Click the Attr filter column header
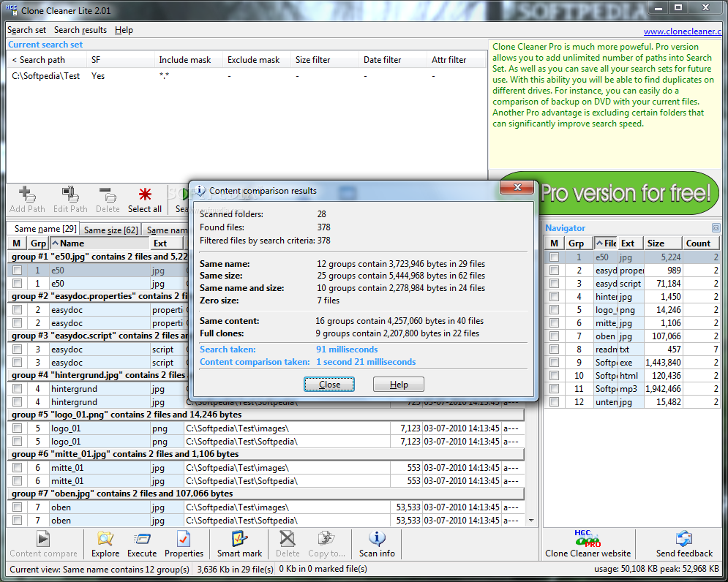The width and height of the screenshot is (728, 582). pos(456,60)
